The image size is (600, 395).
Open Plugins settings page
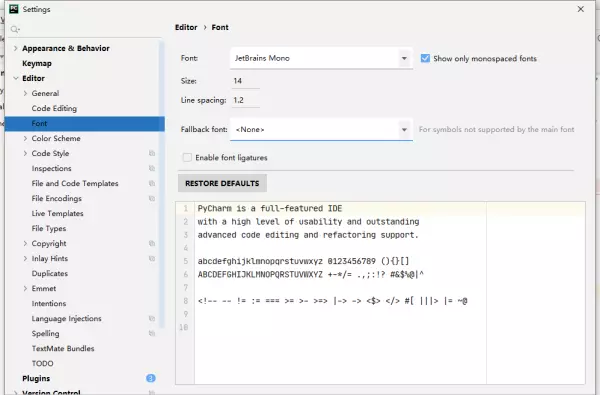coord(36,378)
